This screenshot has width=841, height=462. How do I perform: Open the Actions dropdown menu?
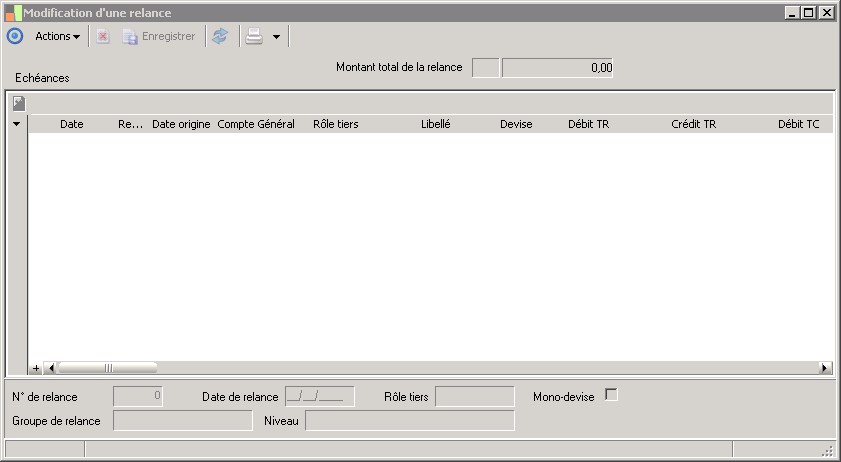pyautogui.click(x=57, y=36)
